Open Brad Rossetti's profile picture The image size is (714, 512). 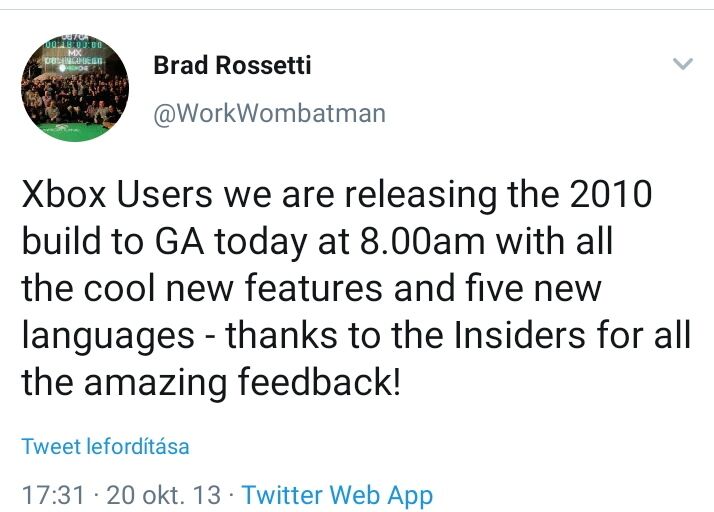click(75, 89)
